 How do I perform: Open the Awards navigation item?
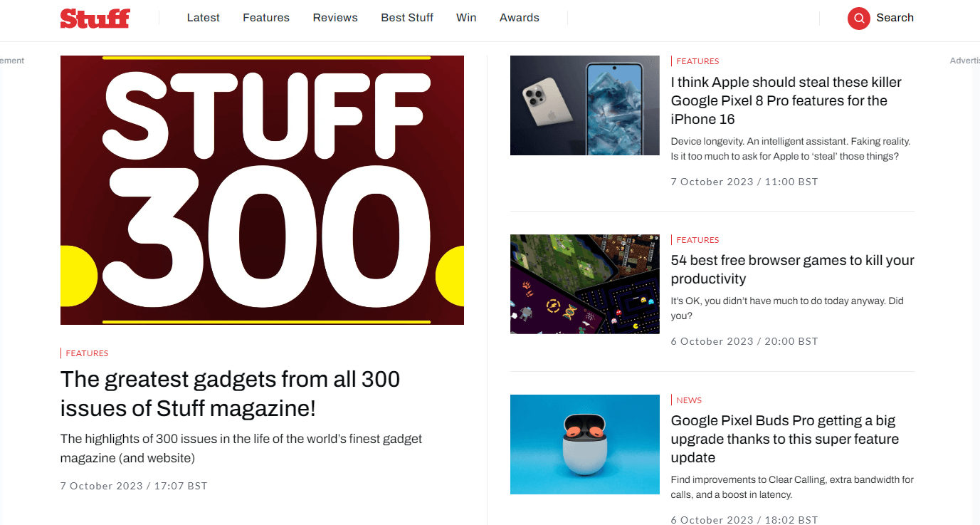pos(520,18)
